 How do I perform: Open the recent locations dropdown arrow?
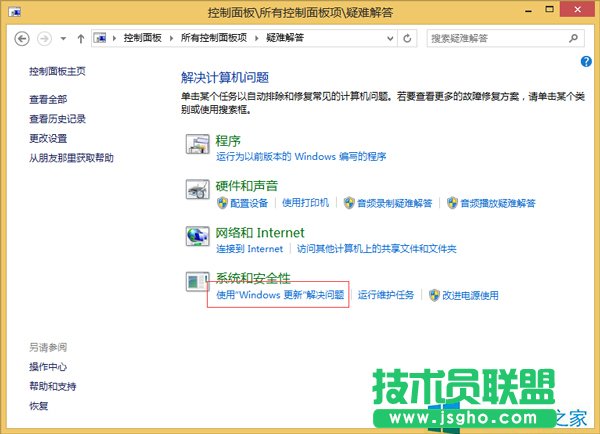tap(63, 39)
